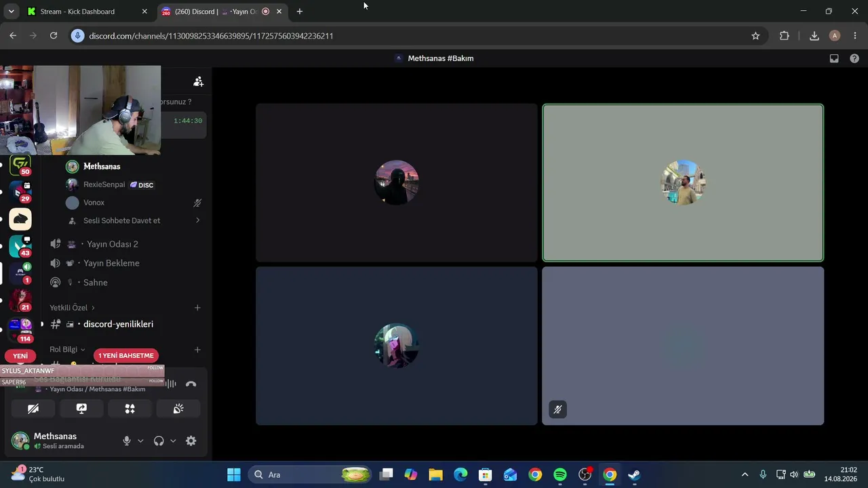Open the Discord help question mark
868x488 pixels.
(x=854, y=58)
